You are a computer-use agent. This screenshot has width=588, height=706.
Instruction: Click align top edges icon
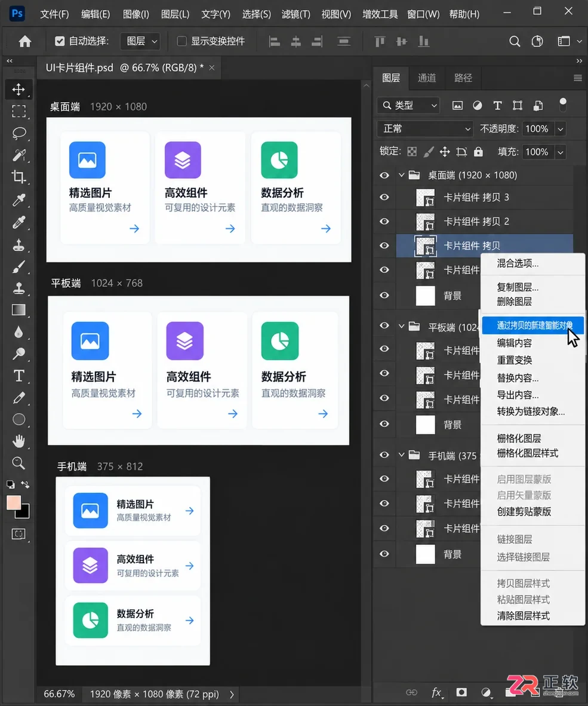tap(380, 41)
